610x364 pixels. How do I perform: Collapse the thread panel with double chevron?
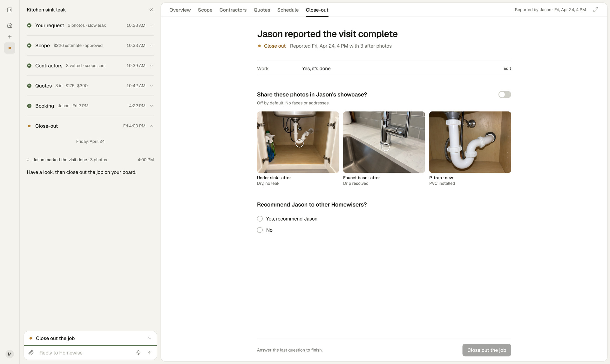point(151,10)
